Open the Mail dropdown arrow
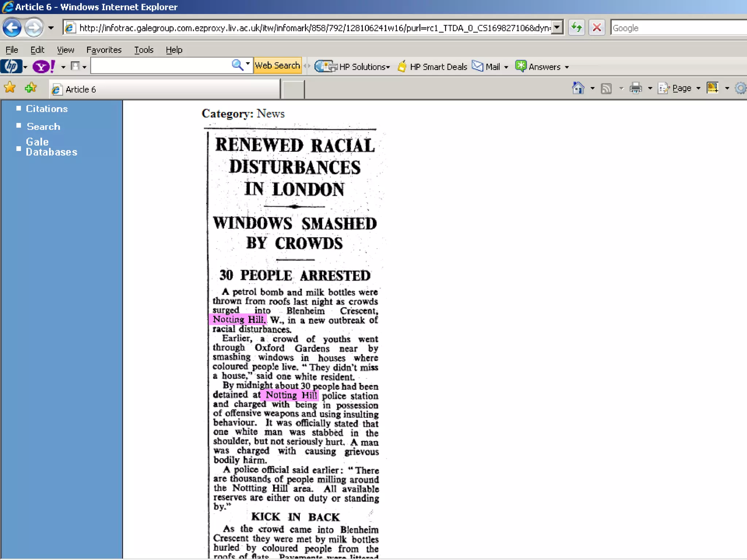Screen dimensions: 747x560 [506, 67]
